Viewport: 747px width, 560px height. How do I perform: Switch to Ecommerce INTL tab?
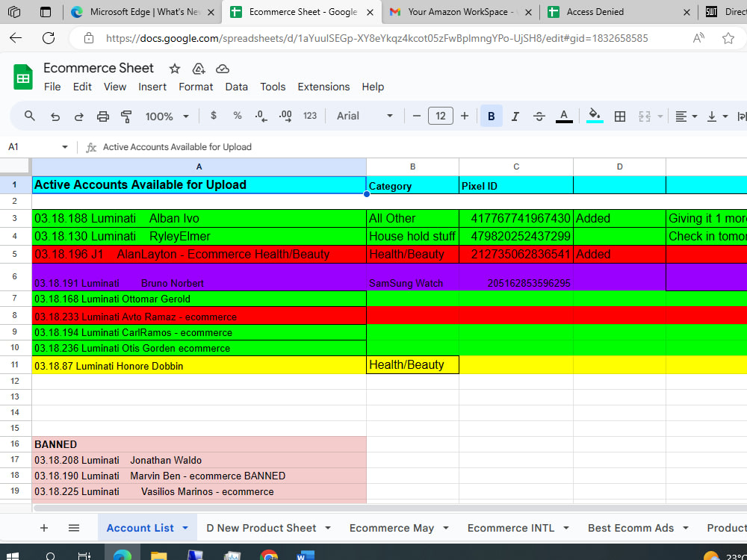click(511, 528)
